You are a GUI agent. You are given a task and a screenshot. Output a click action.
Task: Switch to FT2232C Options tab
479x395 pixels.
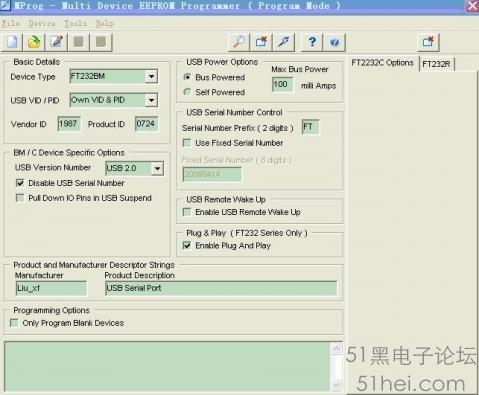382,63
